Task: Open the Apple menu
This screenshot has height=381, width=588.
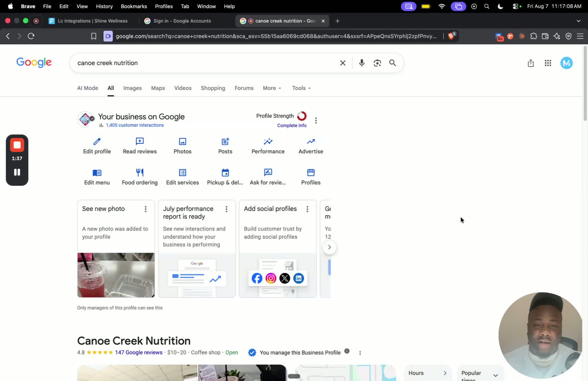Action: (11, 6)
